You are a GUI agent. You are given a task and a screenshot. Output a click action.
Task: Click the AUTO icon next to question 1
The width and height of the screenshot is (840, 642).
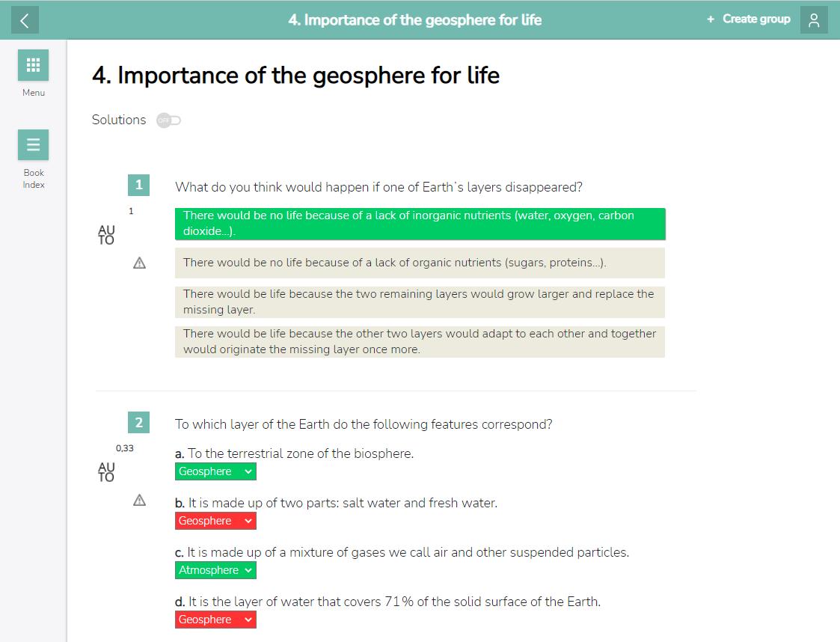[x=106, y=234]
